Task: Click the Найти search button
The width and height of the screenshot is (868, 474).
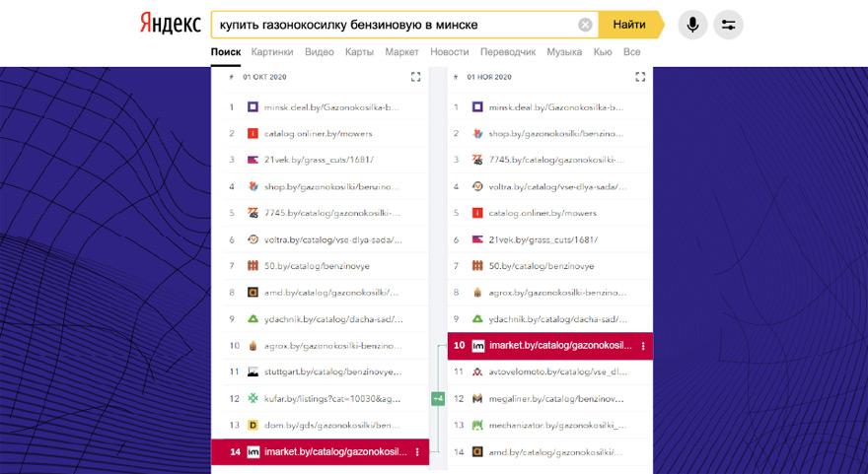Action: pos(629,25)
